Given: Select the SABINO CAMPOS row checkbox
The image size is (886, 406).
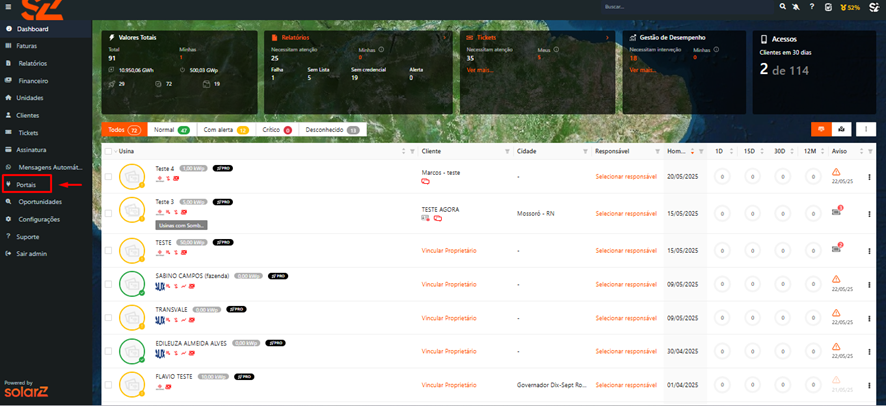Looking at the screenshot, I should (108, 284).
